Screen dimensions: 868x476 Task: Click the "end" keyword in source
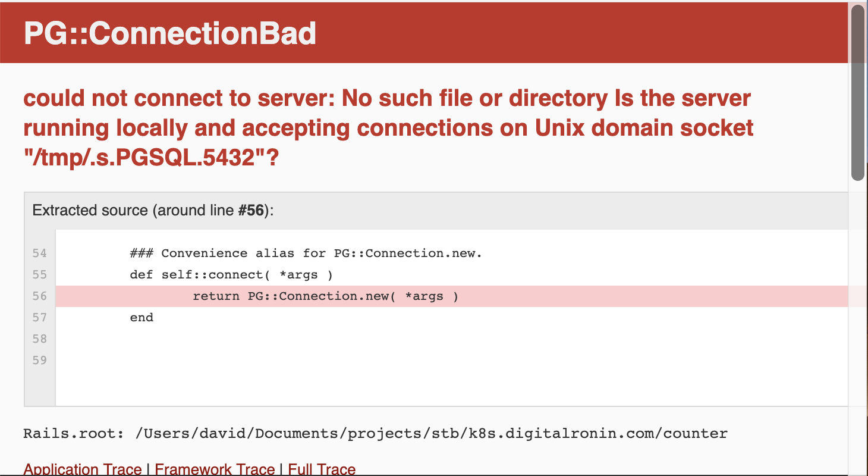click(141, 318)
